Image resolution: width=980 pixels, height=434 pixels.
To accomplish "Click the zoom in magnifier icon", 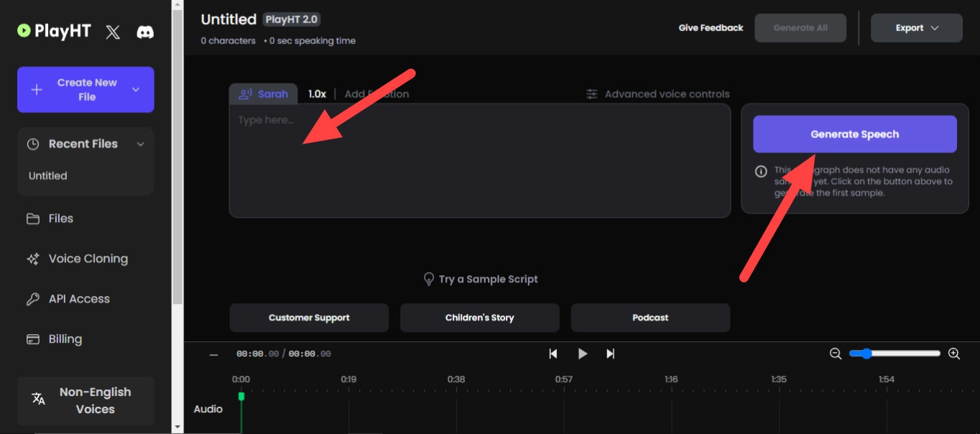I will coord(954,354).
